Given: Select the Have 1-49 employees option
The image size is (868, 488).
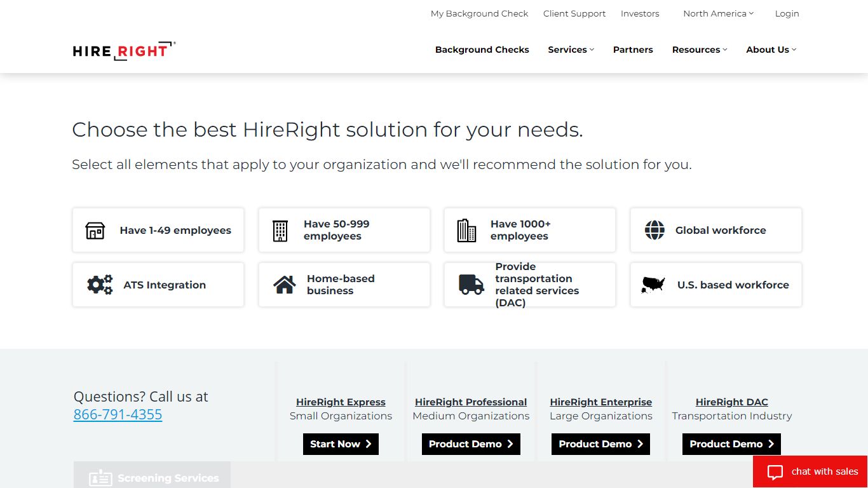Looking at the screenshot, I should pos(158,230).
